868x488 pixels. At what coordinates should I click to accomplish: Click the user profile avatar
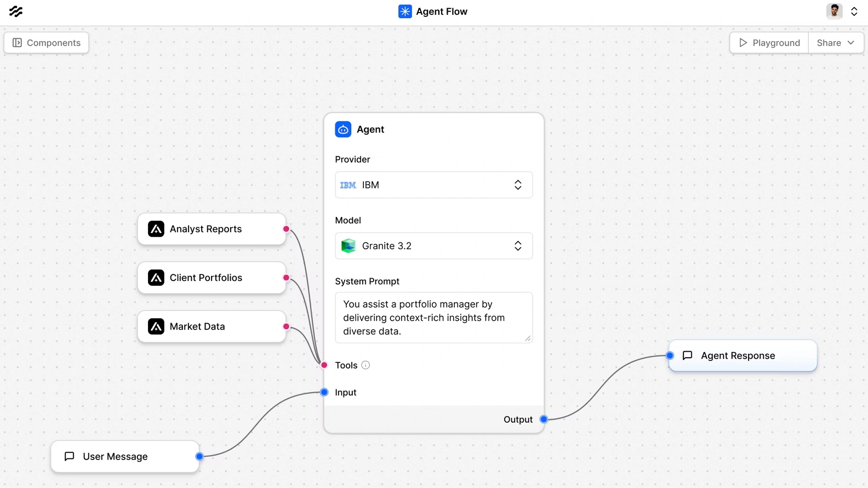[834, 12]
